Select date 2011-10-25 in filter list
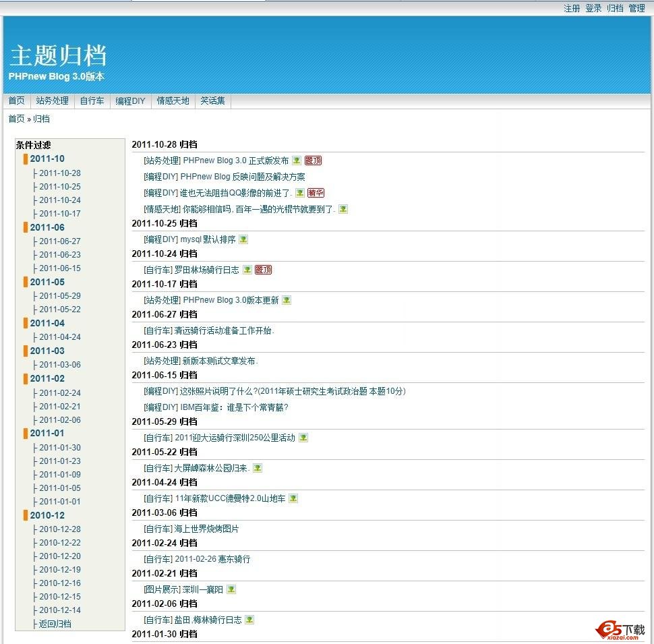This screenshot has height=644, width=654. click(x=60, y=186)
